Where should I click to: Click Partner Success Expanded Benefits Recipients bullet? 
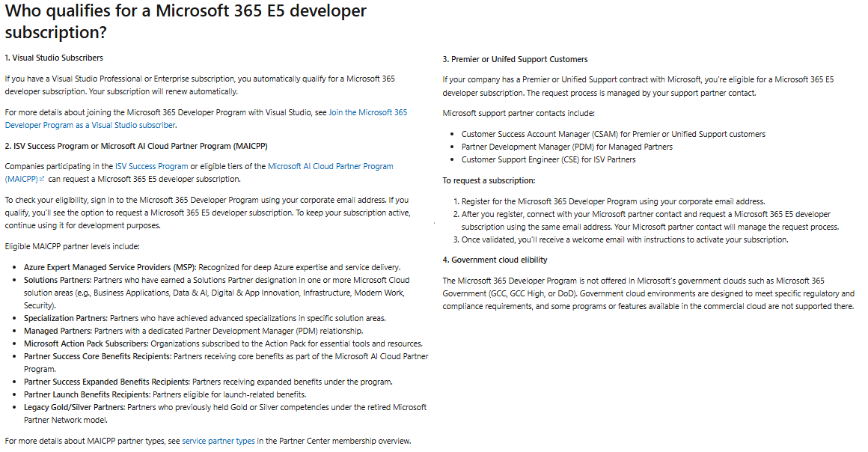tap(208, 382)
